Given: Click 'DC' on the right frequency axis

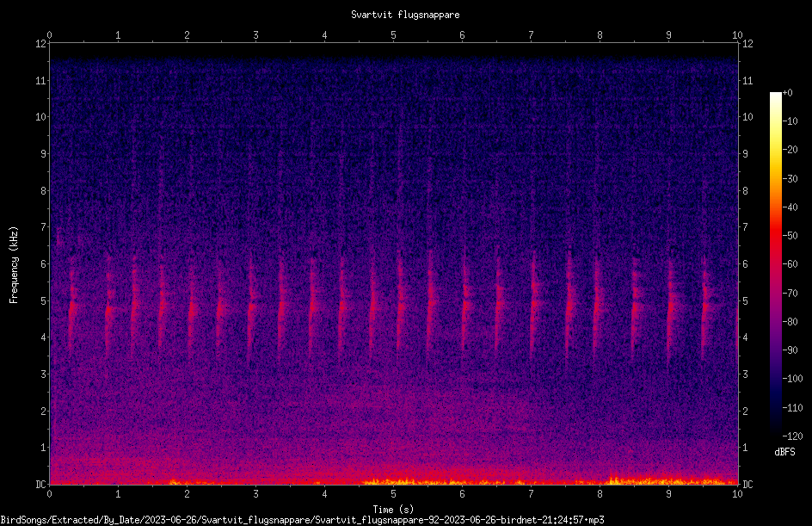Looking at the screenshot, I should (747, 485).
